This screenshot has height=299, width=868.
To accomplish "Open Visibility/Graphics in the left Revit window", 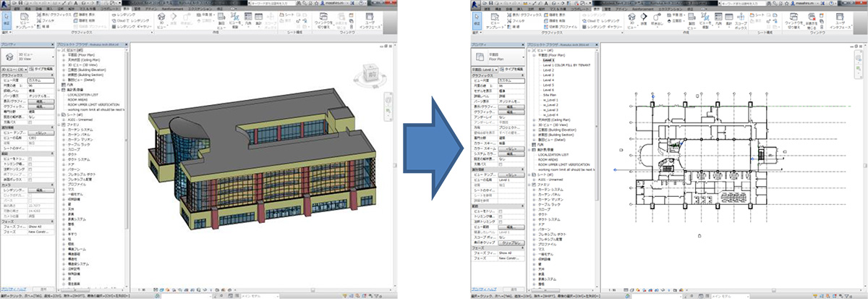I will tap(54, 14).
